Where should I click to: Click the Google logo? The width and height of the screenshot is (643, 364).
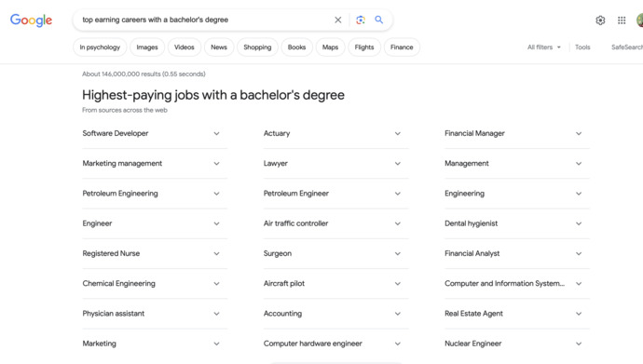pos(31,20)
